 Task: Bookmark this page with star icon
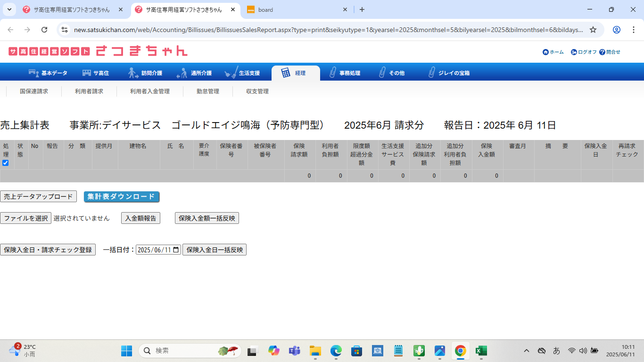point(593,30)
